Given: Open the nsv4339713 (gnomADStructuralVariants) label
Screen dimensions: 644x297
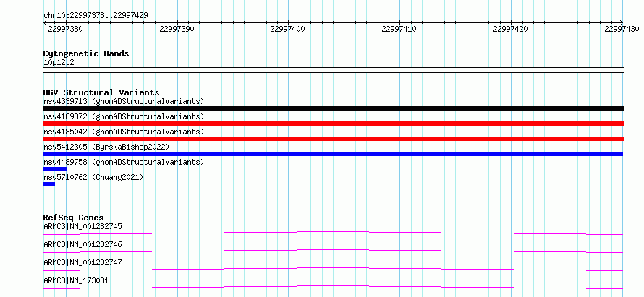Looking at the screenshot, I should pos(124,101).
